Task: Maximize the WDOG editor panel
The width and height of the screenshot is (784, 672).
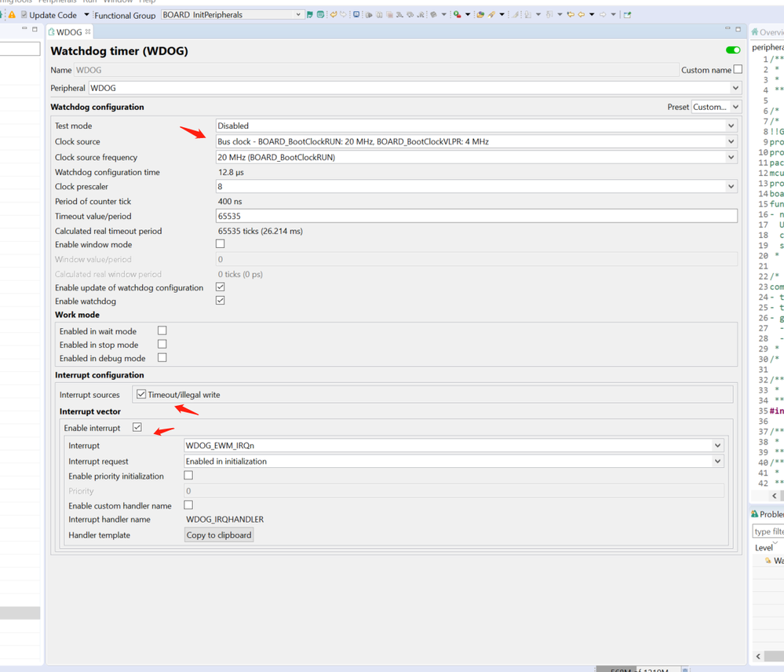Action: point(738,29)
